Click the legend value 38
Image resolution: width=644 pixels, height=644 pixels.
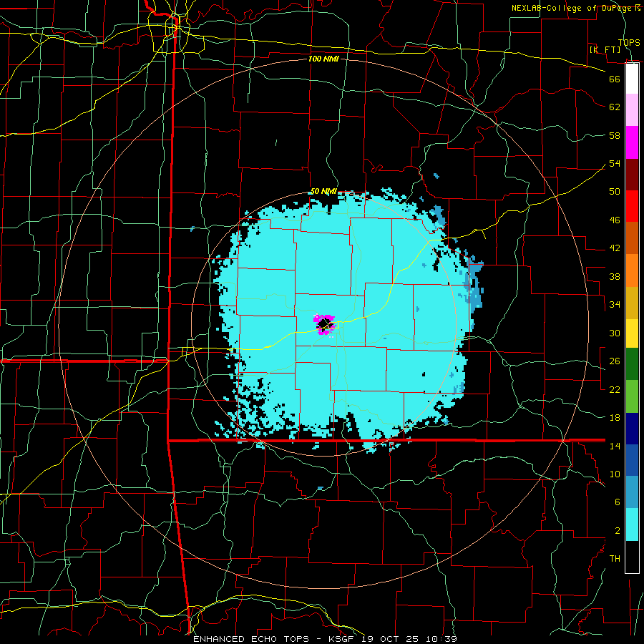615,276
